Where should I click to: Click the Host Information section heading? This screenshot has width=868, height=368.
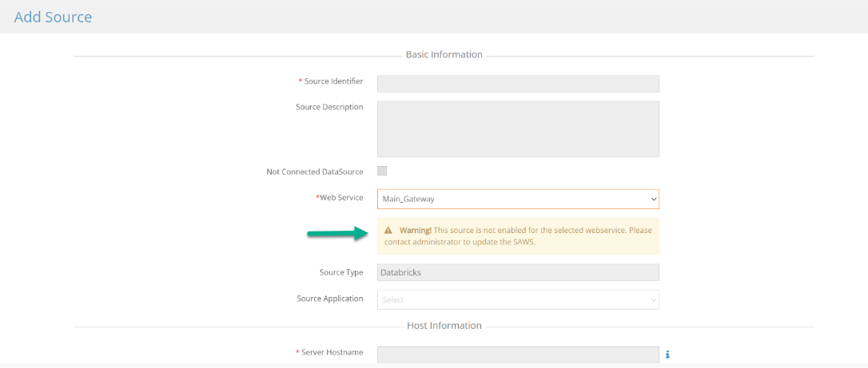pos(444,326)
